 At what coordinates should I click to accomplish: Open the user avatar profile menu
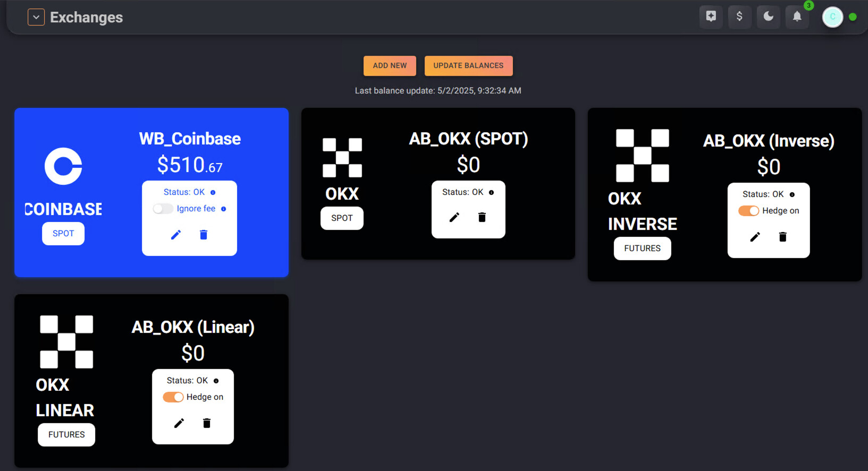point(832,17)
